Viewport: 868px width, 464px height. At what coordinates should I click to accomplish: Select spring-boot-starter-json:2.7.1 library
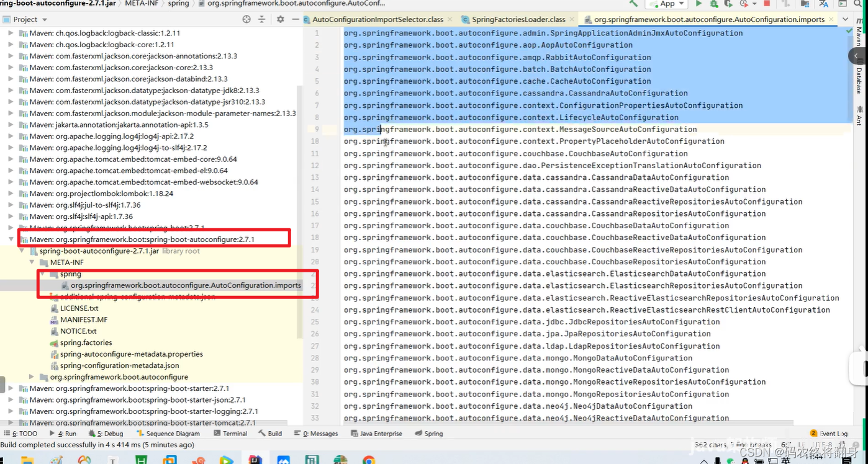(x=137, y=399)
